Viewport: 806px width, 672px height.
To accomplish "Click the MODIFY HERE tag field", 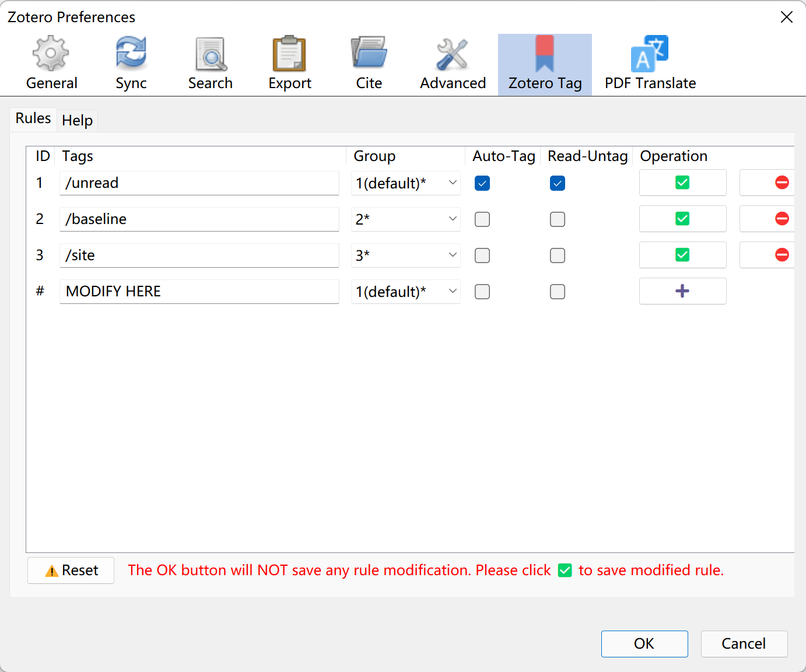I will pyautogui.click(x=199, y=292).
